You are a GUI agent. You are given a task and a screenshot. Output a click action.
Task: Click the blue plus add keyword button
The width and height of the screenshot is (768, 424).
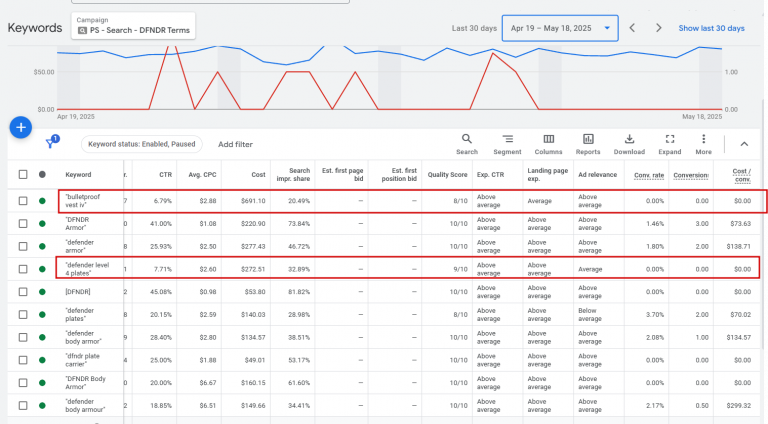(21, 127)
